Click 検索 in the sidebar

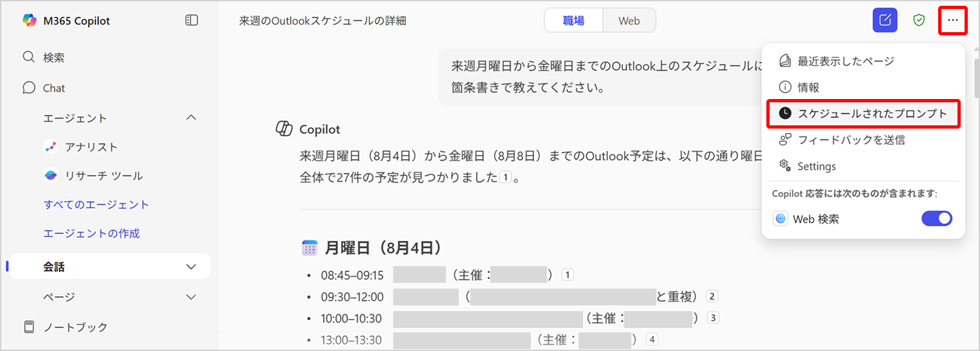[53, 58]
